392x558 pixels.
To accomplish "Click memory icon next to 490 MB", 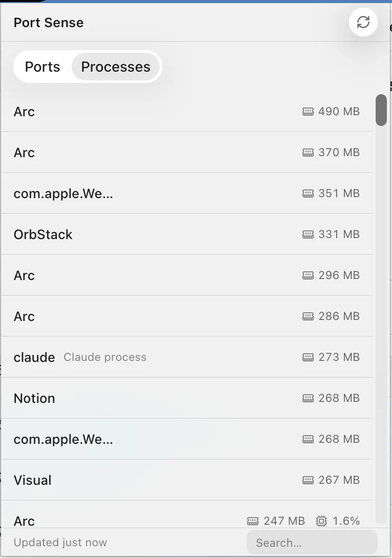I will click(x=308, y=112).
